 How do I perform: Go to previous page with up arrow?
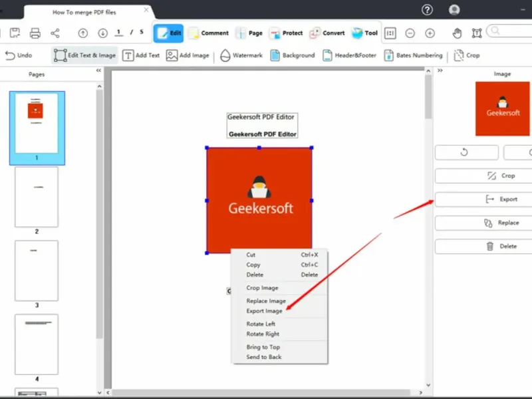point(82,33)
